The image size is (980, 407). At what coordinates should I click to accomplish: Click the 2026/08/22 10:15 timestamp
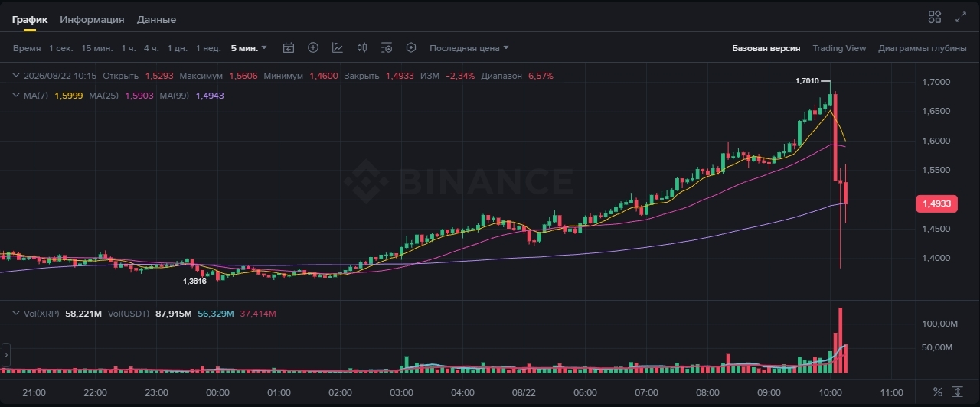point(60,76)
